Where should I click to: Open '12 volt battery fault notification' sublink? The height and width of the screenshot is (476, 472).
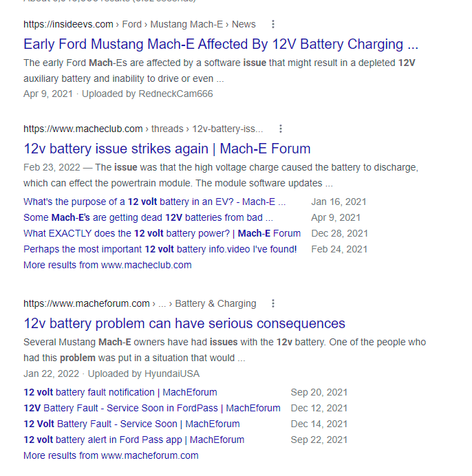[120, 392]
